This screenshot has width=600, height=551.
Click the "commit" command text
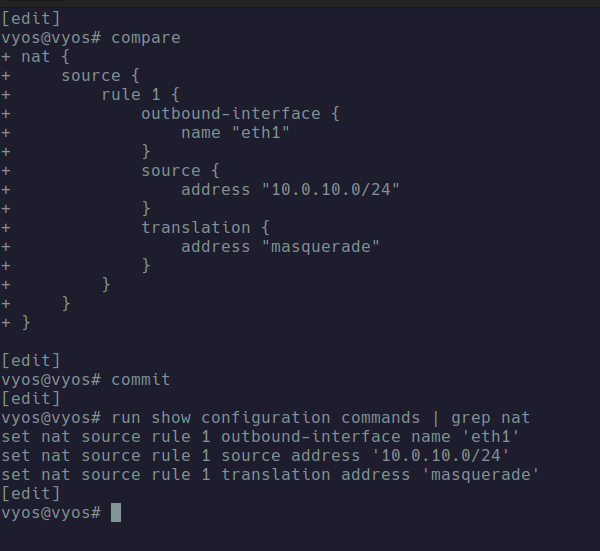point(141,380)
